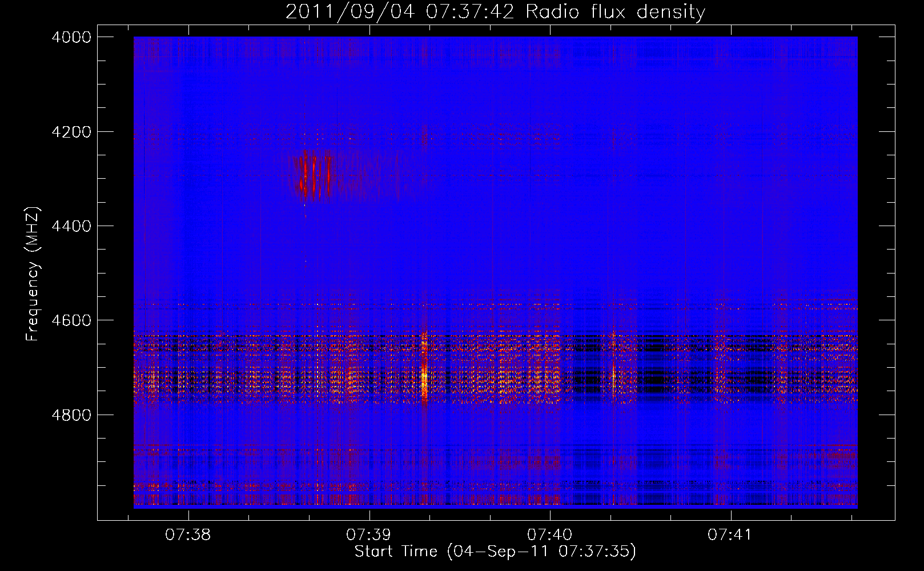This screenshot has height=571, width=924.
Task: Click the '4800' frequency axis label
Action: [71, 415]
